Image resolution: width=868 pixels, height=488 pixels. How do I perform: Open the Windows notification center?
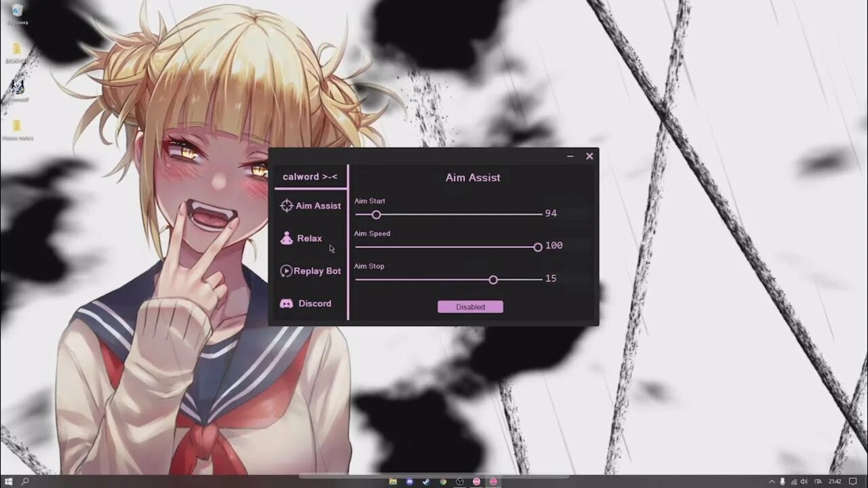[852, 481]
